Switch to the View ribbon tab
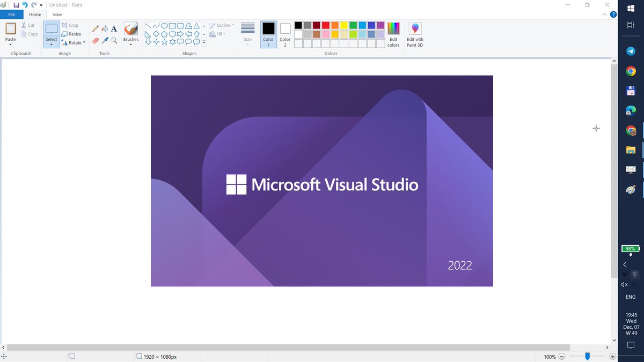 click(57, 14)
